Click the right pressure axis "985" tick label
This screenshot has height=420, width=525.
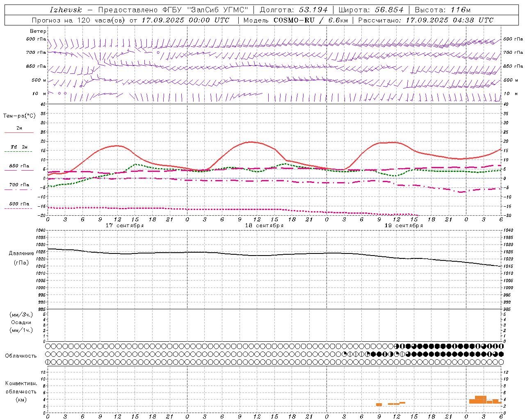tap(508, 309)
